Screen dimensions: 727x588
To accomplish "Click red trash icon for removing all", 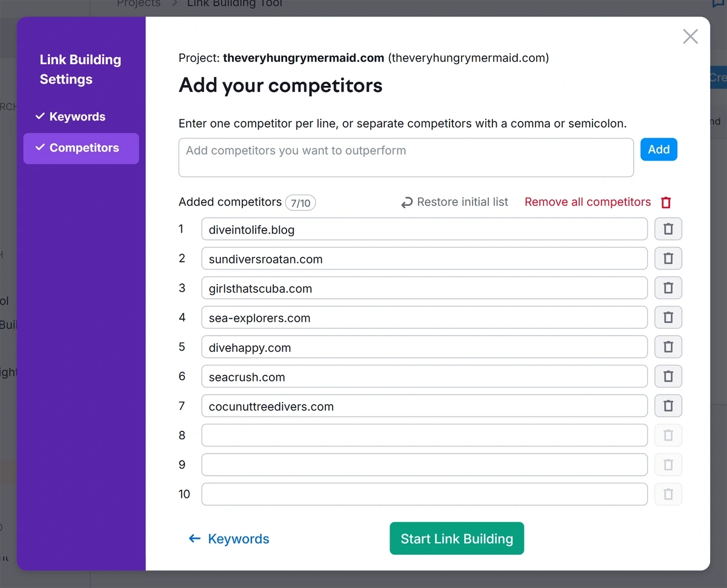I will 666,202.
